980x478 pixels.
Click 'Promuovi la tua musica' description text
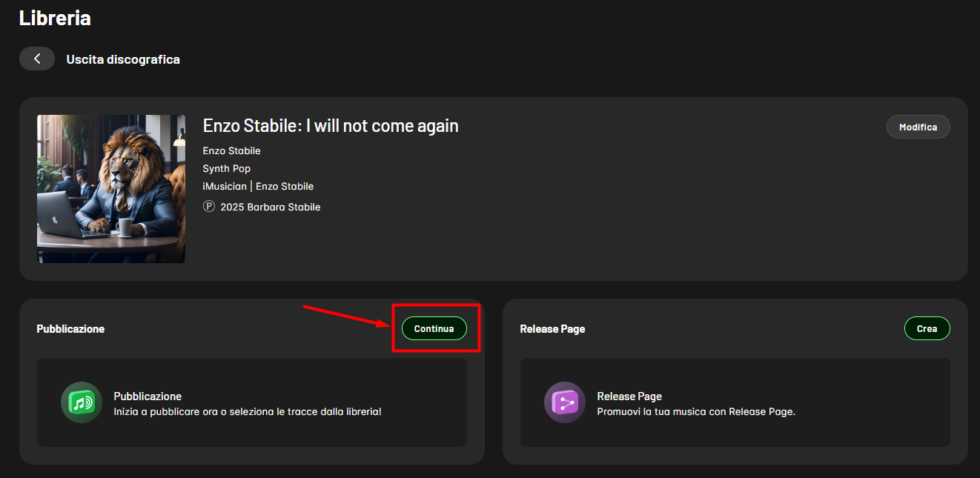coord(695,411)
